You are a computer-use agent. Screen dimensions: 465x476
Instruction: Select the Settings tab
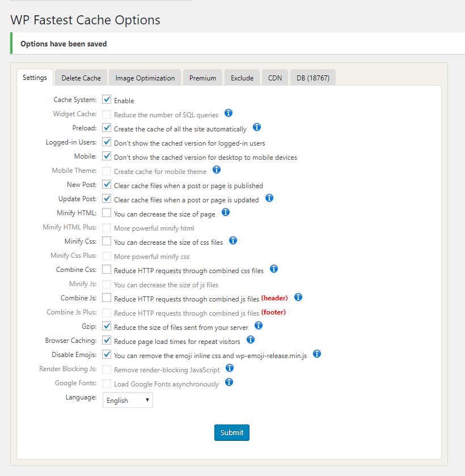(35, 78)
